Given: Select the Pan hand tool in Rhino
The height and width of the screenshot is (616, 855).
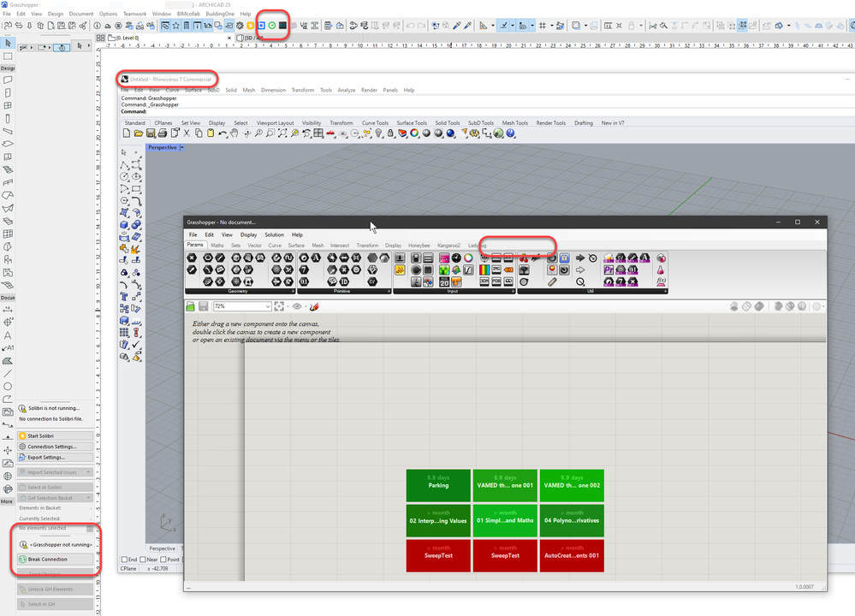Looking at the screenshot, I should pos(235,133).
